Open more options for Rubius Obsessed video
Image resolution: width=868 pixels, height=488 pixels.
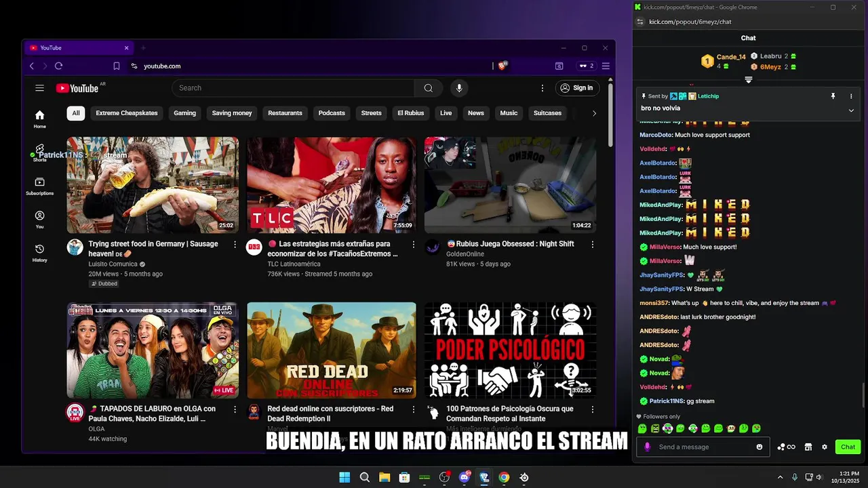tap(592, 244)
